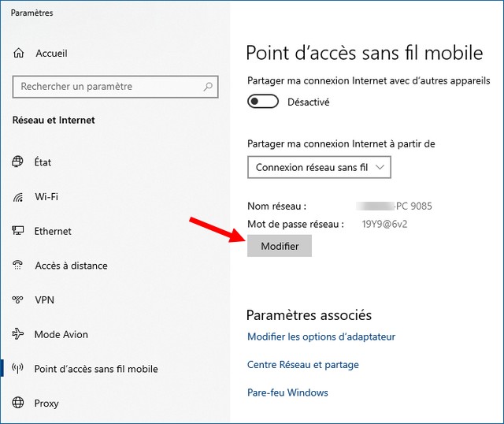Click the VPN icon
The image size is (504, 424).
17,299
